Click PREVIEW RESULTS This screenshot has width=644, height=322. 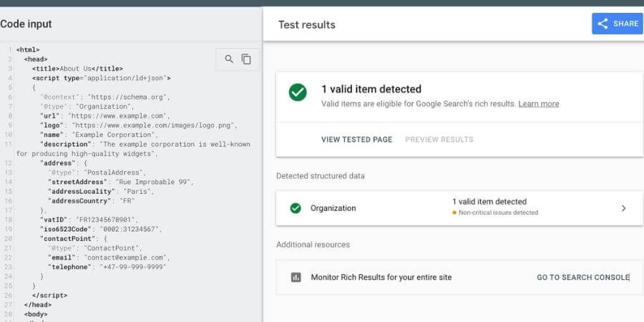tap(439, 140)
